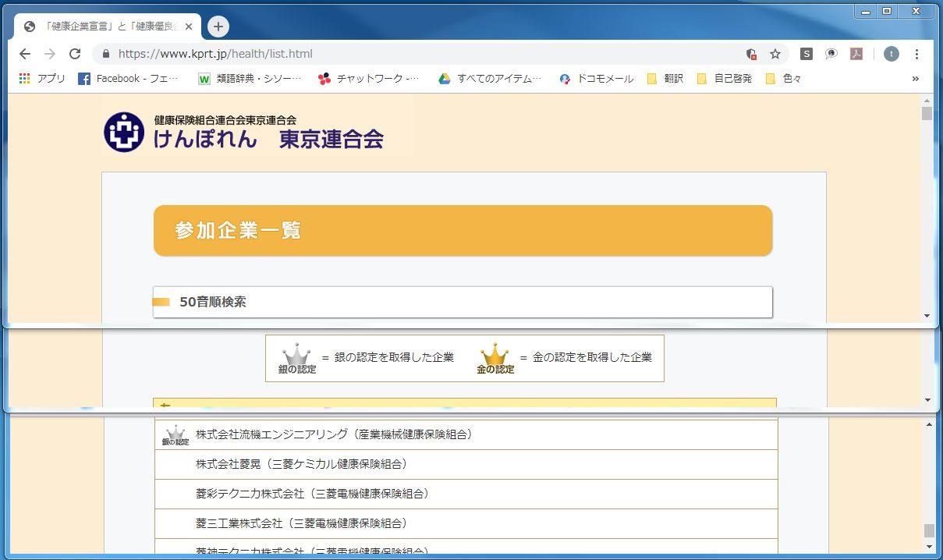Open the 類語辞典・シソーラス bookmark
The width and height of the screenshot is (943, 560).
pyautogui.click(x=248, y=79)
